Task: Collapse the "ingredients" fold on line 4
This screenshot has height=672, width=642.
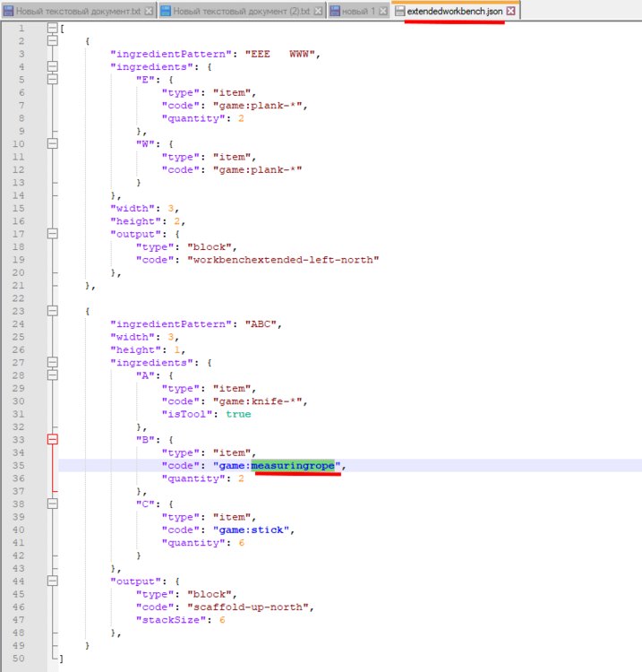Action: [x=52, y=66]
